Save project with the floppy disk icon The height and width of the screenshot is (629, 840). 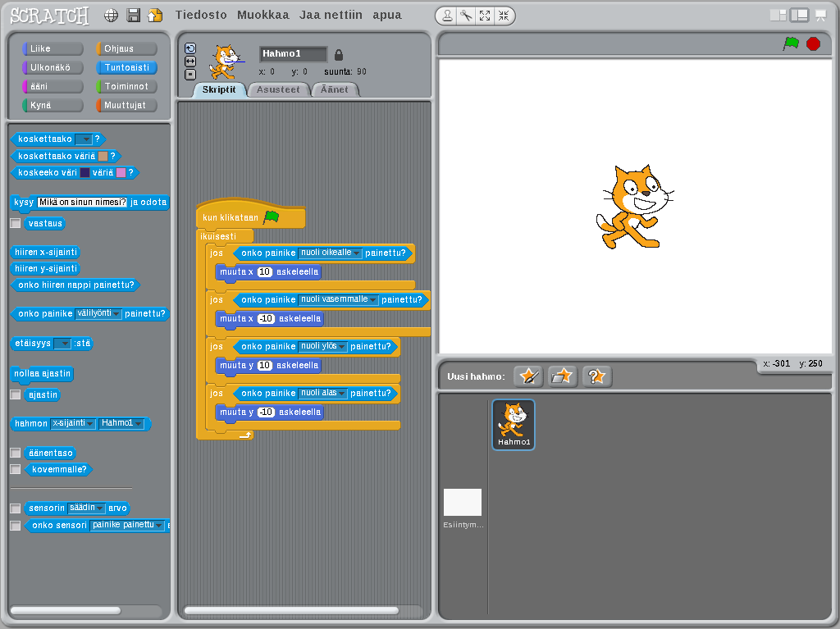click(134, 16)
